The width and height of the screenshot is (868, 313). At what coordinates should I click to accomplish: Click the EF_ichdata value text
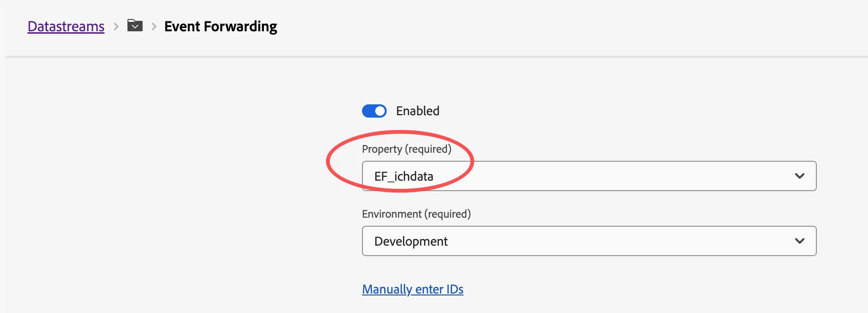404,176
